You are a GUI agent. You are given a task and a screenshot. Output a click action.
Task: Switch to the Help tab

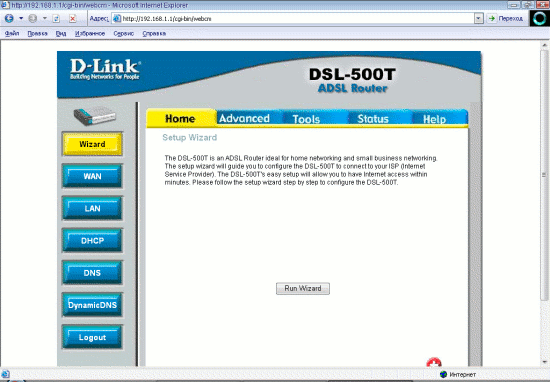point(439,119)
